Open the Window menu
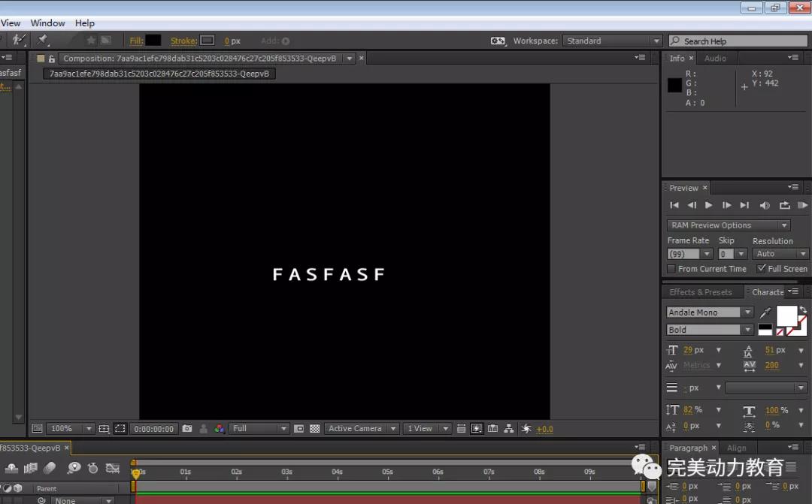 coord(47,23)
